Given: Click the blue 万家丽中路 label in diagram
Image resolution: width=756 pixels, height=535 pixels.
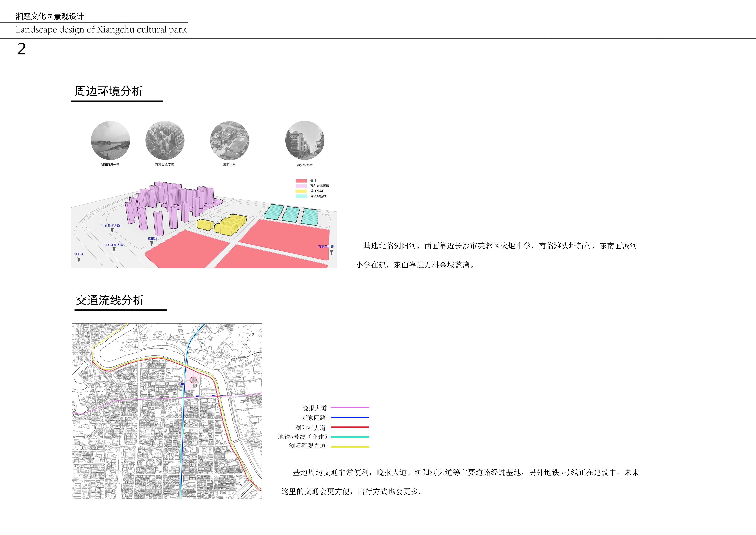Looking at the screenshot, I should pyautogui.click(x=326, y=246).
